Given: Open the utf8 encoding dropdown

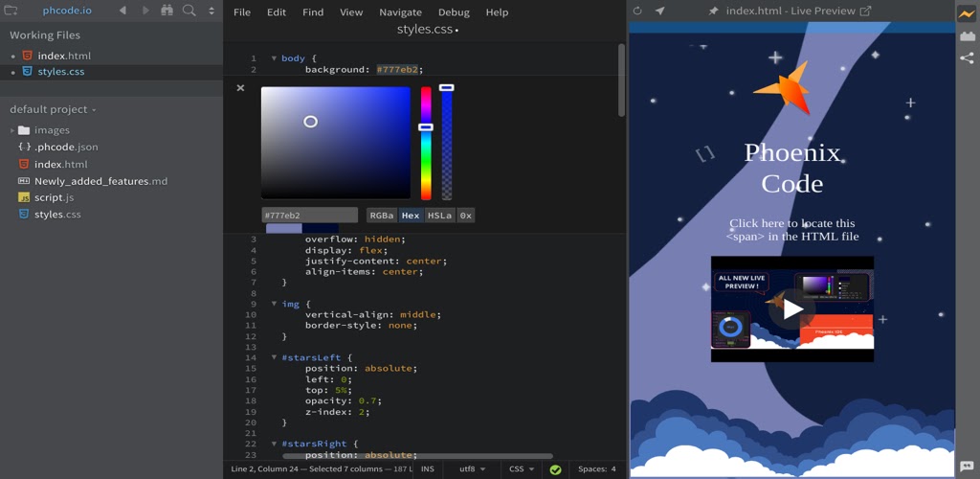Looking at the screenshot, I should 473,469.
